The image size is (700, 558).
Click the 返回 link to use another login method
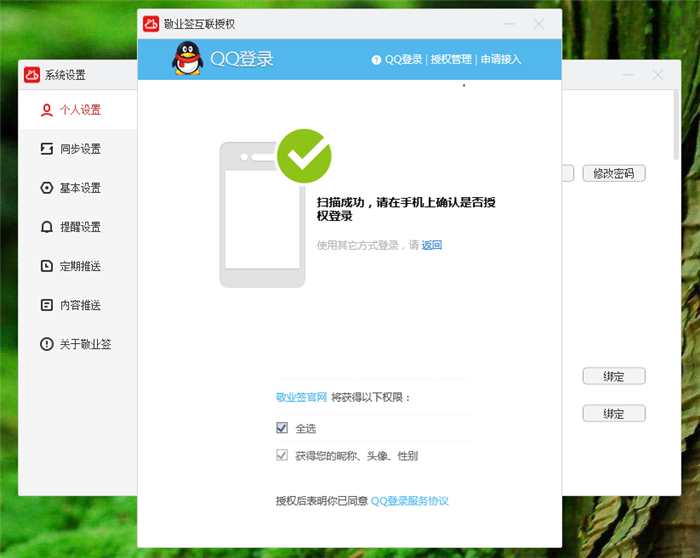432,245
